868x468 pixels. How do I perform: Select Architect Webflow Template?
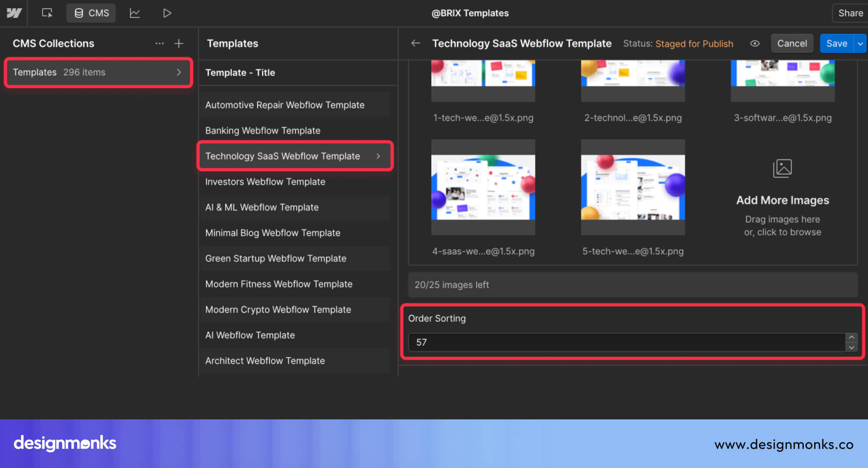[x=295, y=361]
